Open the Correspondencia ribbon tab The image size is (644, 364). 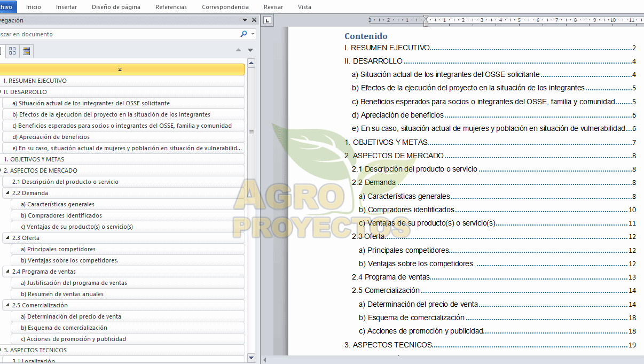(225, 7)
